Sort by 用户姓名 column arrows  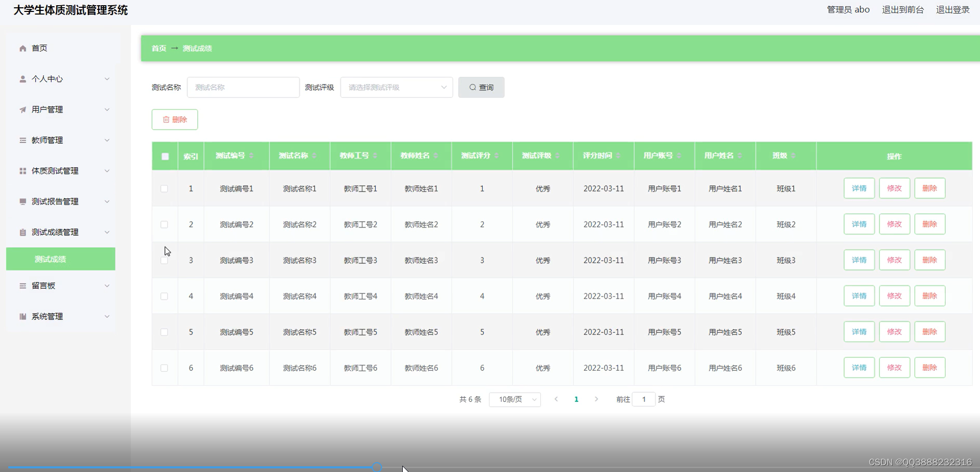(740, 156)
